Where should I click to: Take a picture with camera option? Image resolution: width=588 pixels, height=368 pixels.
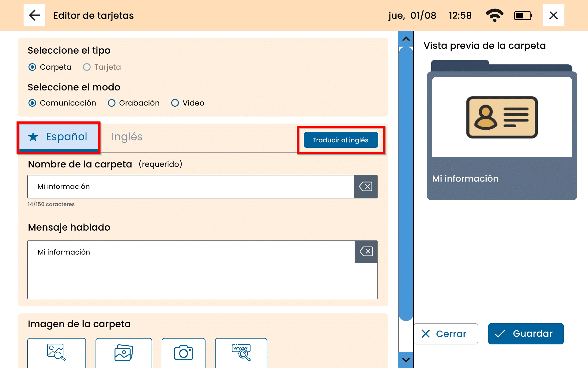[x=183, y=353]
